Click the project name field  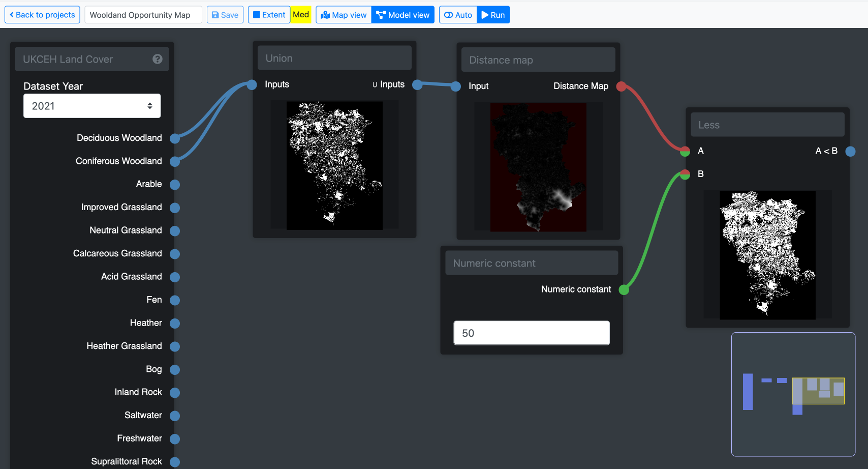143,15
